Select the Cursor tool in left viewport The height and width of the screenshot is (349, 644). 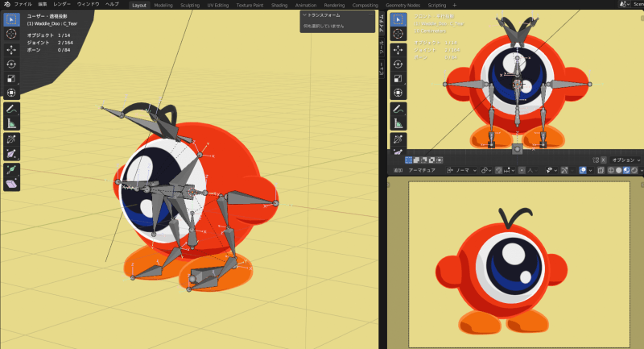(12, 34)
